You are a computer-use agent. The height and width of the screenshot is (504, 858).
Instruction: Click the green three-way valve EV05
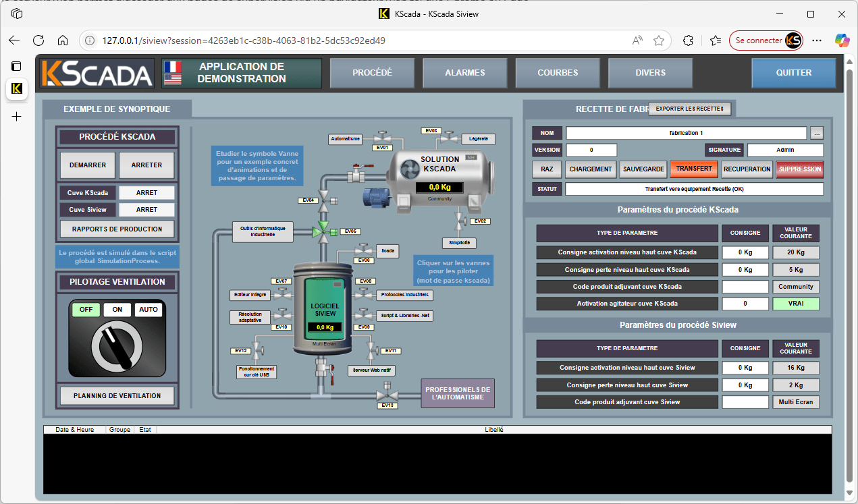click(x=325, y=231)
